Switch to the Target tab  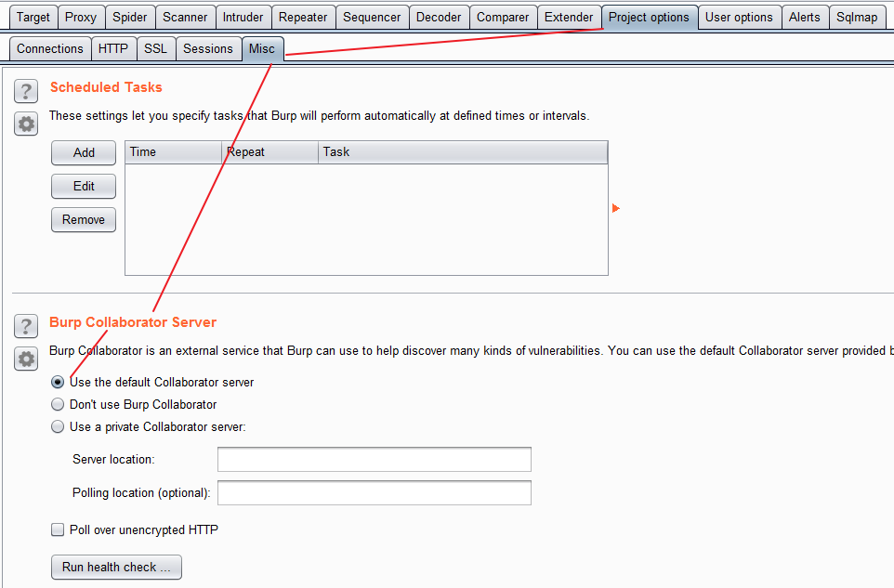pos(33,17)
